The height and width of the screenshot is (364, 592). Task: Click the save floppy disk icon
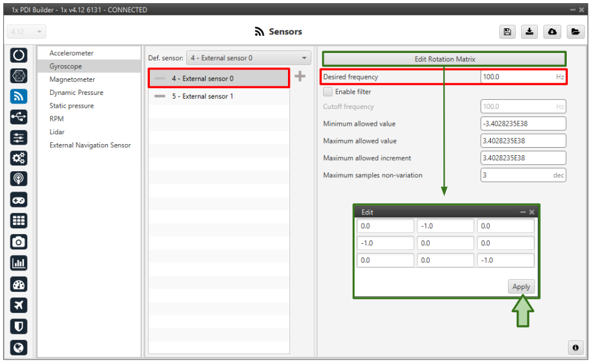click(x=507, y=32)
